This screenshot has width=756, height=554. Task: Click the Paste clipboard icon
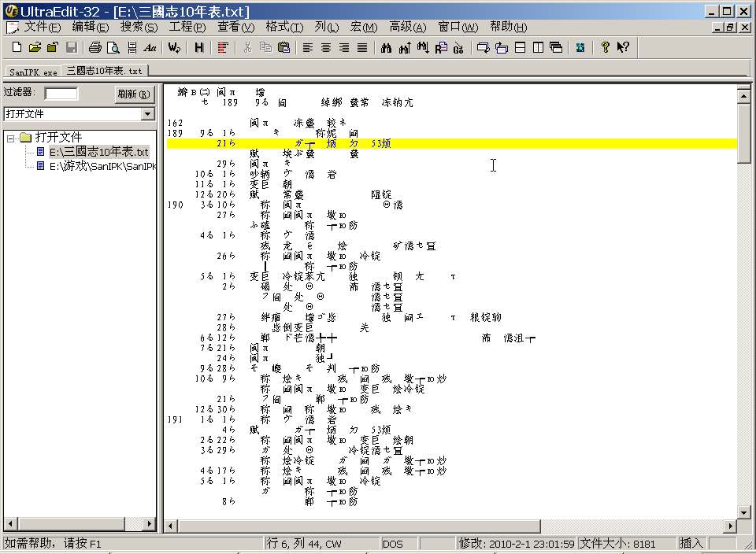point(283,47)
